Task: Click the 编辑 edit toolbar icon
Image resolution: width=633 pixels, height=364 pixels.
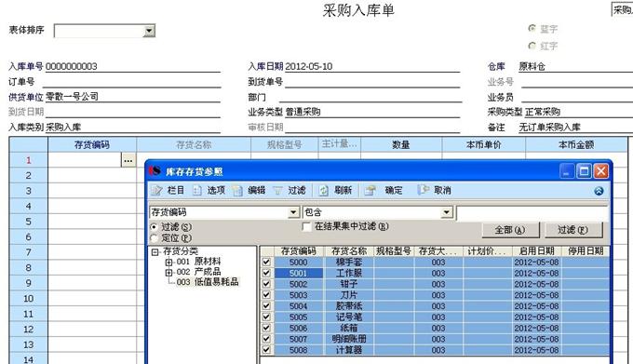Action: (x=237, y=190)
